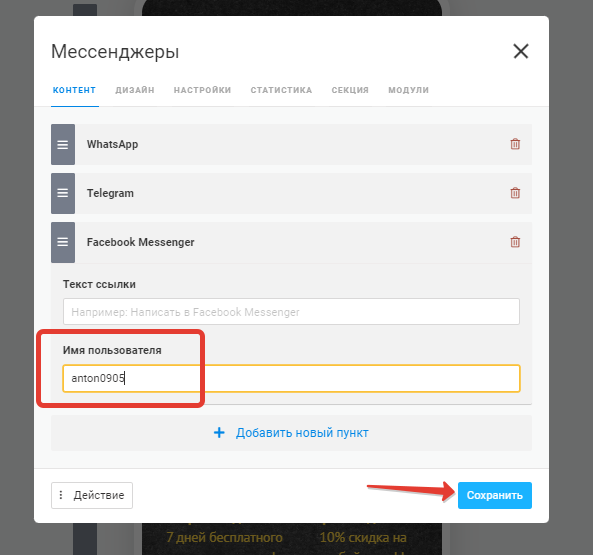Select the Модули tab
The image size is (593, 555).
point(408,90)
